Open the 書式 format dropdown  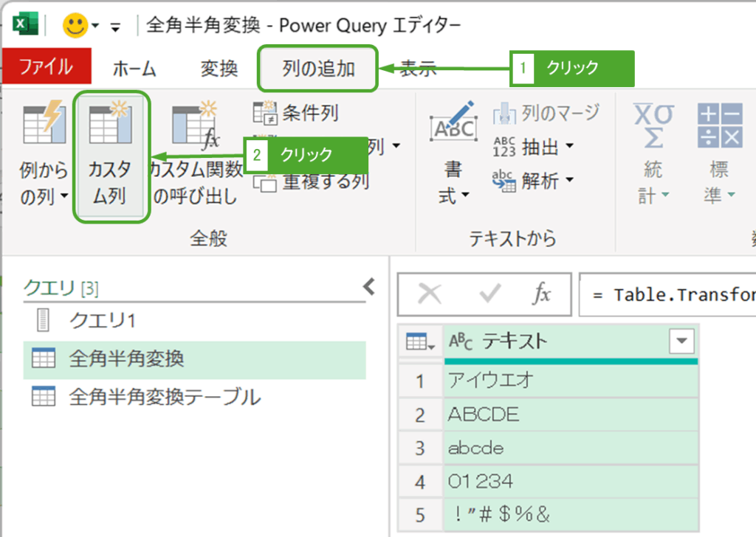(x=453, y=153)
